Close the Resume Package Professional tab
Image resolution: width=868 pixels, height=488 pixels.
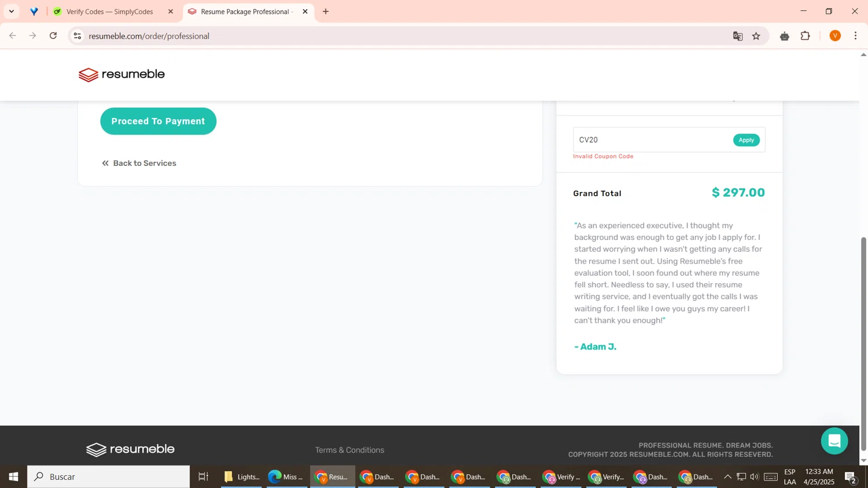point(305,12)
